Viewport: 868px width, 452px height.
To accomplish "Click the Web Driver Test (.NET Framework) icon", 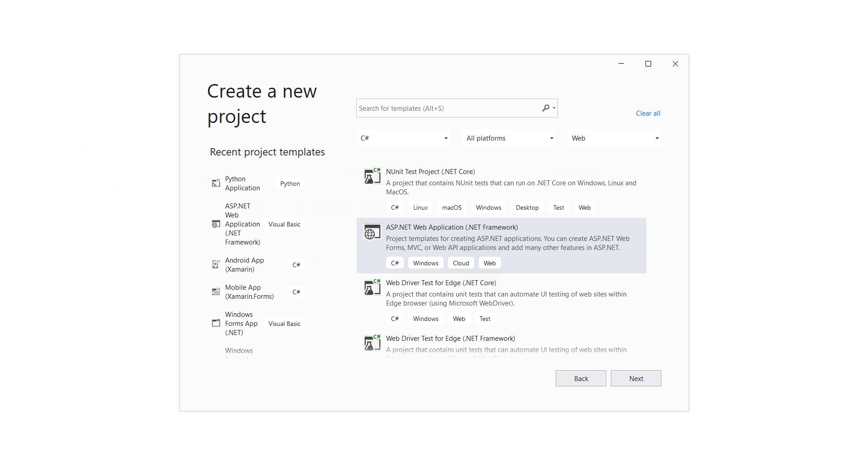I will [372, 343].
